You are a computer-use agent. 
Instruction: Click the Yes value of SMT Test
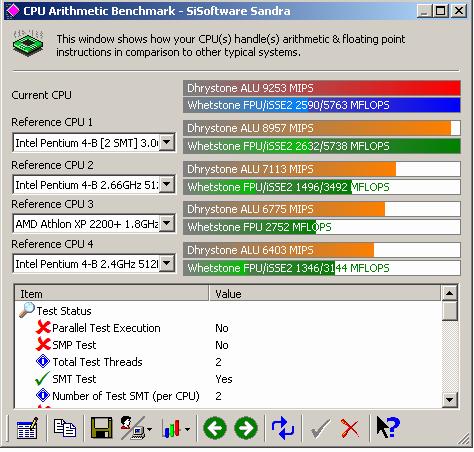click(x=224, y=379)
